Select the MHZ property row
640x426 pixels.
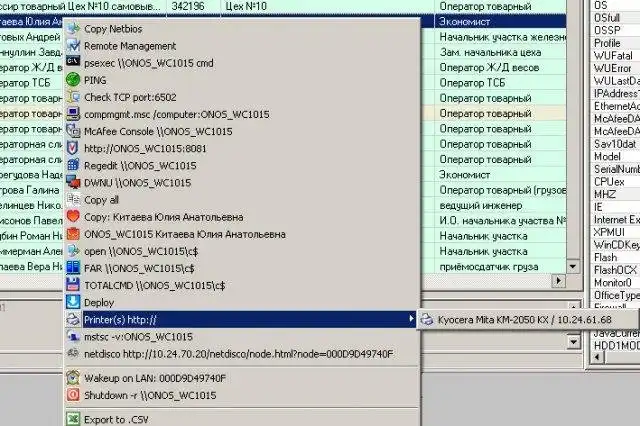coord(615,194)
